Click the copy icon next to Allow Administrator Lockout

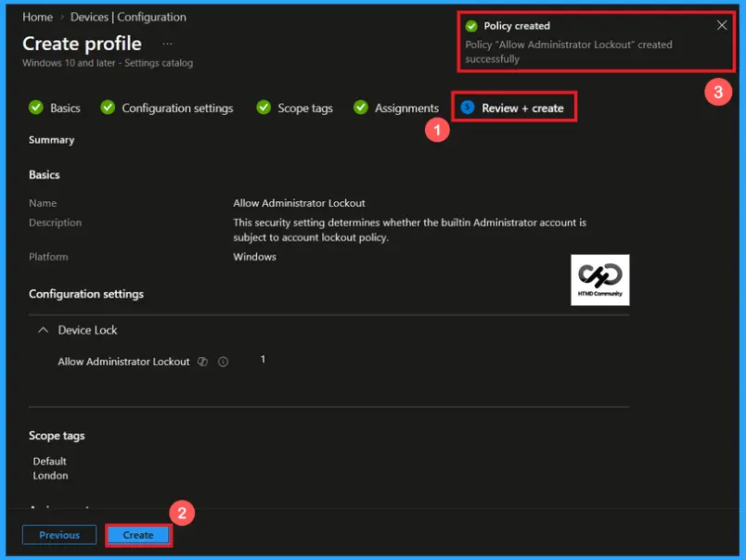coord(202,362)
